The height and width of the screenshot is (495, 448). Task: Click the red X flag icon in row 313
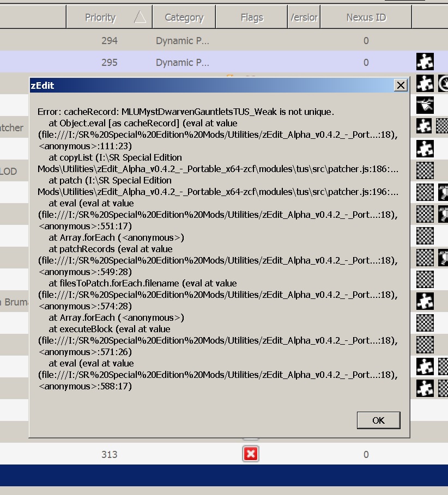251,454
